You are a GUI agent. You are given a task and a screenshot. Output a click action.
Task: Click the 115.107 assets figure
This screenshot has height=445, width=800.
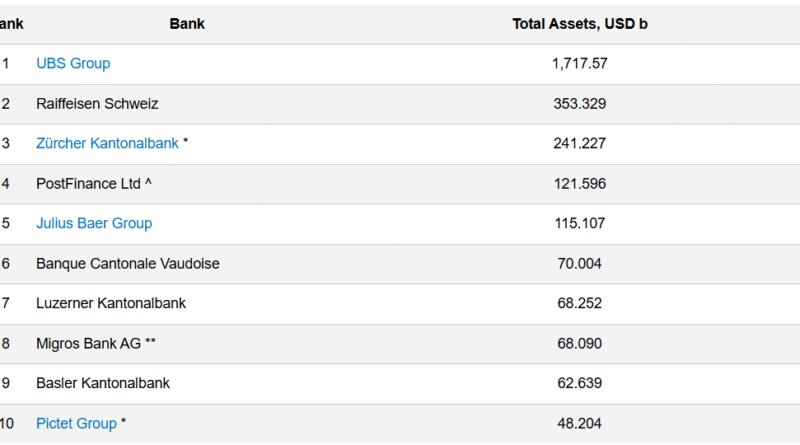point(579,223)
